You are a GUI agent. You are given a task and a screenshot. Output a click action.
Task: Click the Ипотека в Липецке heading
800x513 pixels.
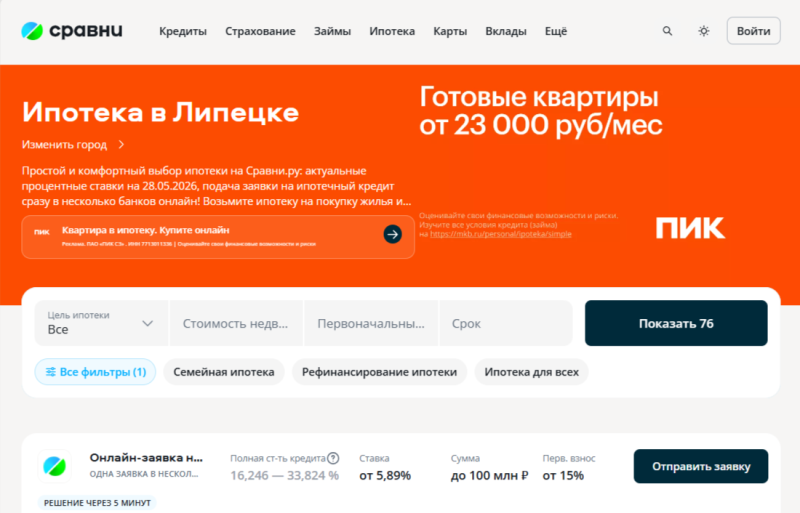tap(160, 112)
